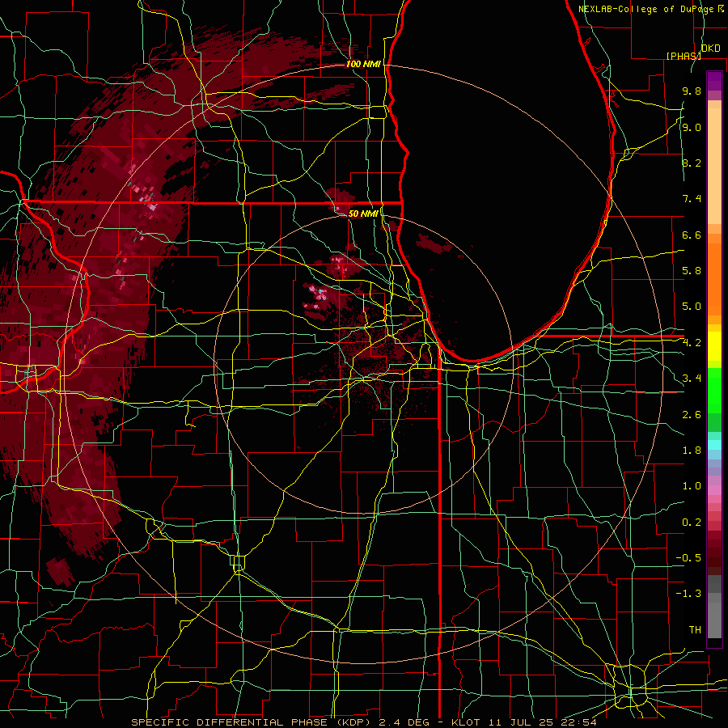This screenshot has width=728, height=728.
Task: Pick the cyan segment of the color bar
Action: coord(714,445)
